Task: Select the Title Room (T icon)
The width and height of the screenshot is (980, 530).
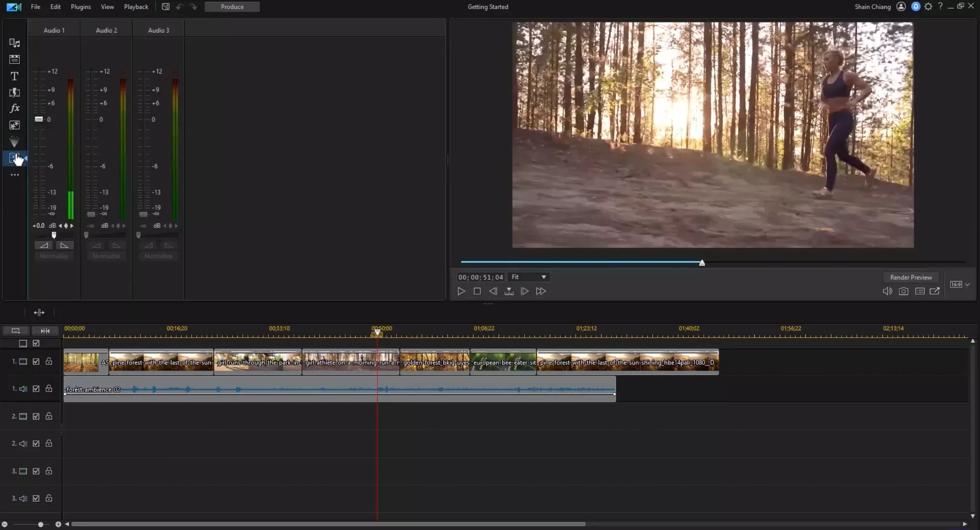Action: click(x=14, y=76)
